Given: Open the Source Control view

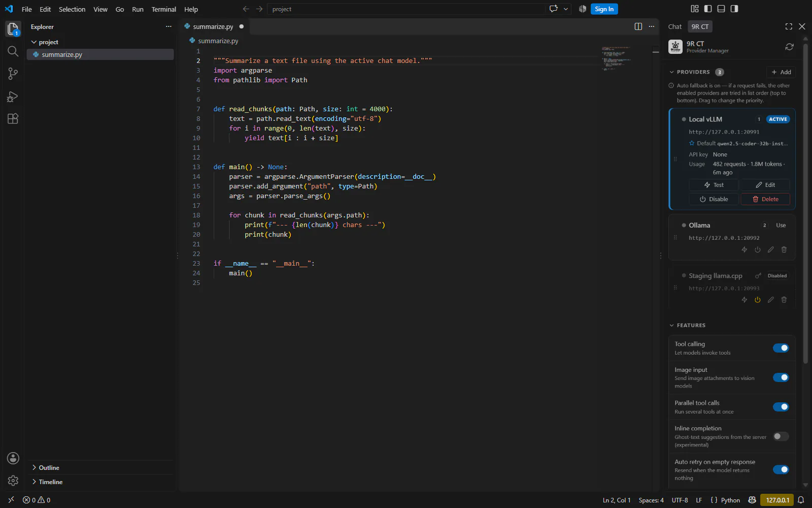Looking at the screenshot, I should point(13,74).
